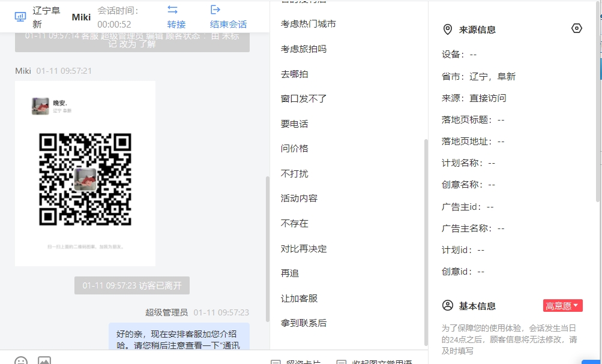Image resolution: width=602 pixels, height=364 pixels.
Task: Select the 不打扰 quick reply
Action: coord(295,174)
